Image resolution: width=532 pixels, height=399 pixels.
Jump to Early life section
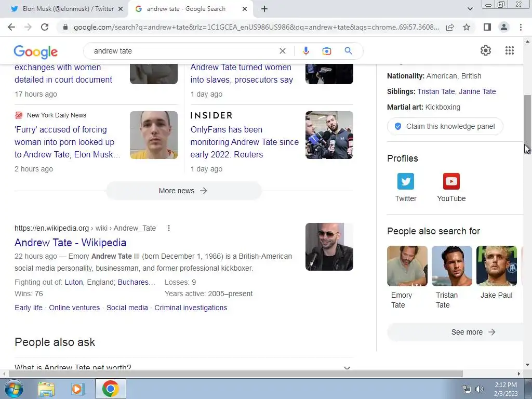click(x=29, y=308)
